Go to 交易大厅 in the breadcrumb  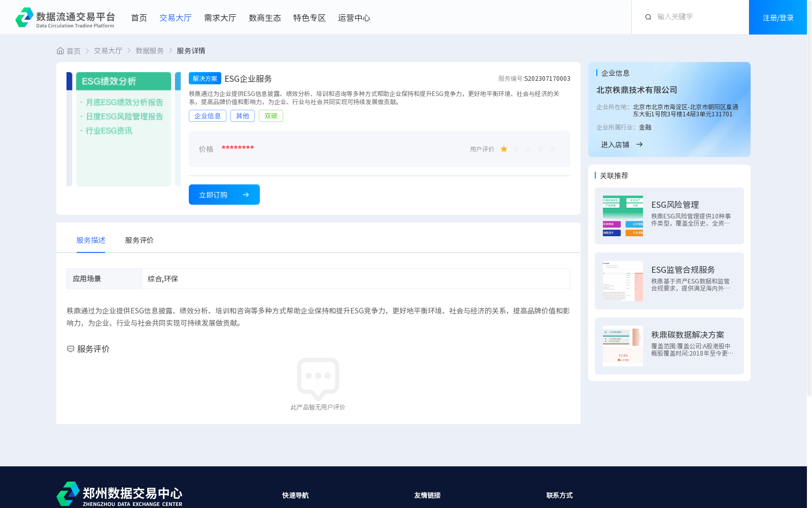(x=108, y=51)
